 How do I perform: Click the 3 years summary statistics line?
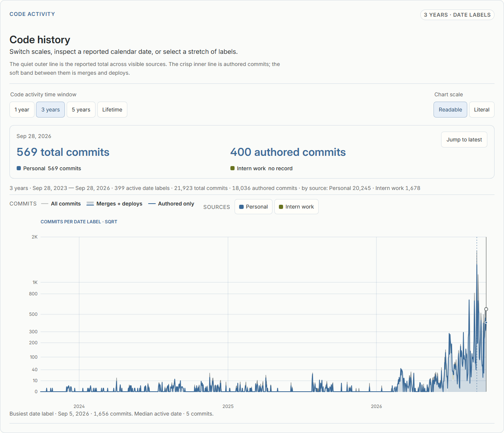point(215,188)
